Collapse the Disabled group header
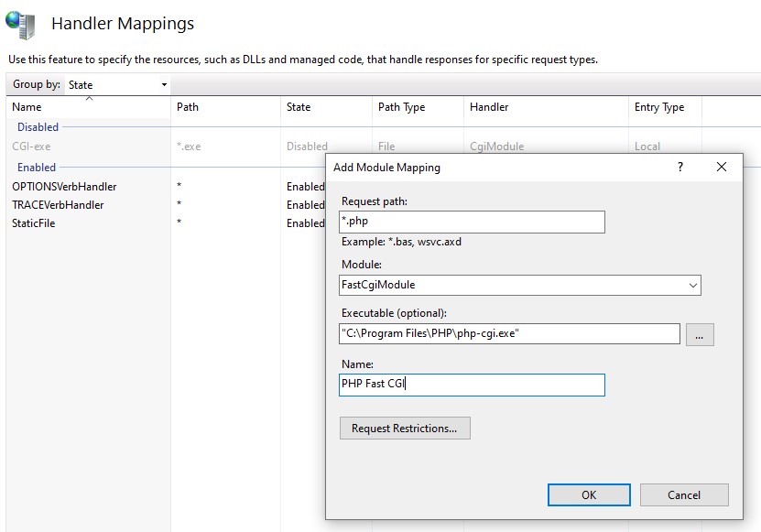The height and width of the screenshot is (532, 761). tap(38, 127)
